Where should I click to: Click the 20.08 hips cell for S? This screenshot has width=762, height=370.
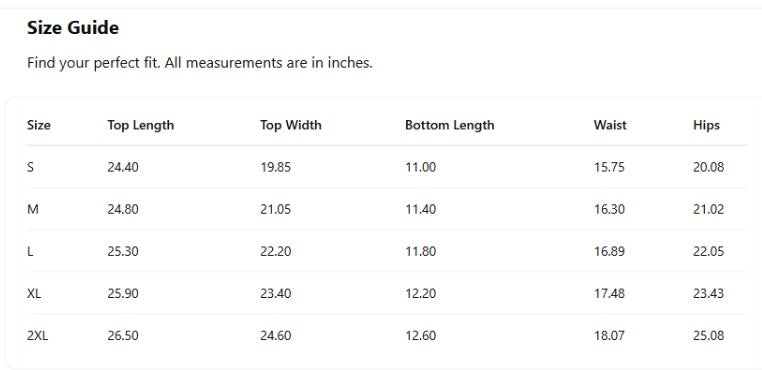coord(709,167)
